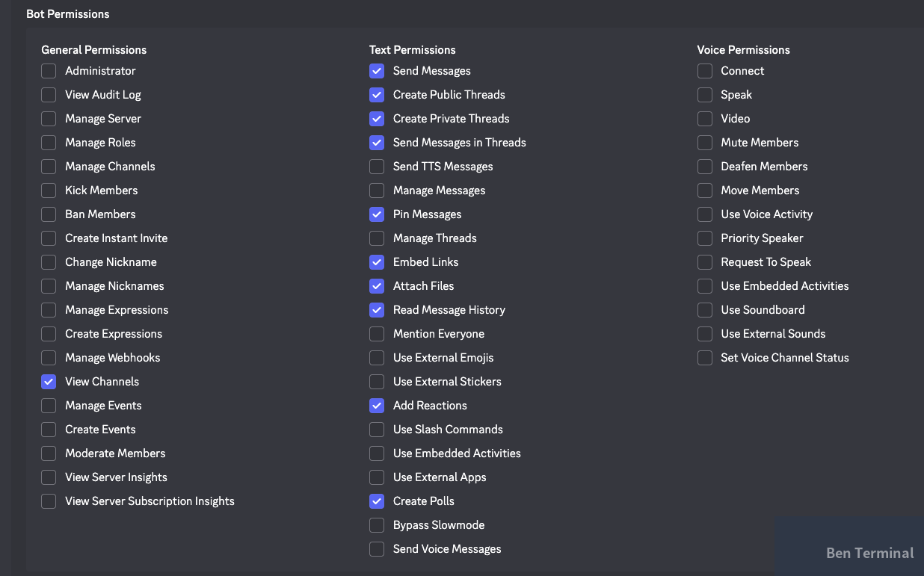
Task: Check the Ban Members box
Action: (x=49, y=214)
